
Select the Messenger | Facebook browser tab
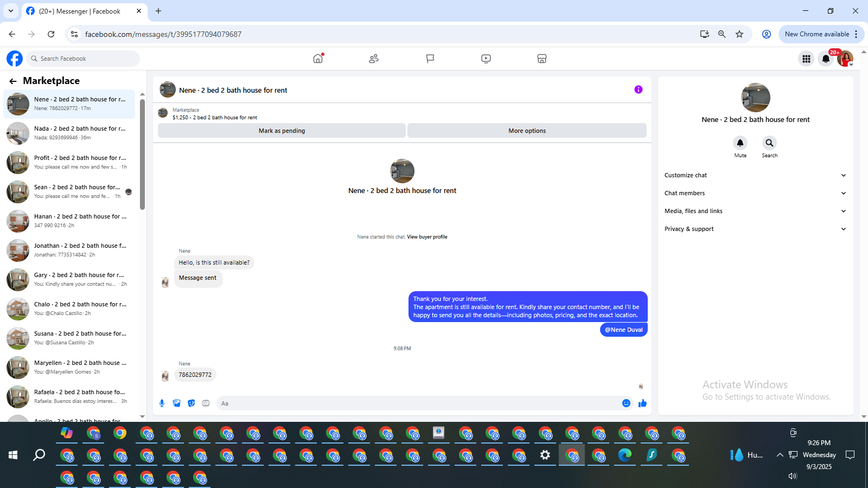pos(84,11)
